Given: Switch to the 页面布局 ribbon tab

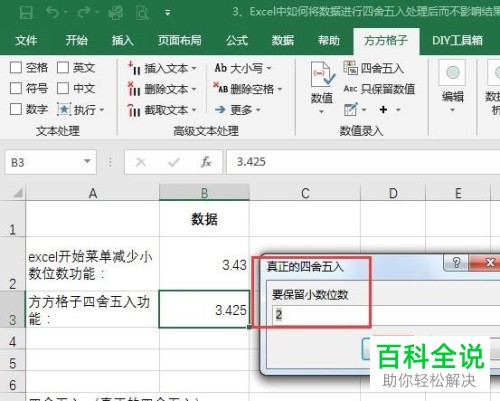Looking at the screenshot, I should (180, 40).
